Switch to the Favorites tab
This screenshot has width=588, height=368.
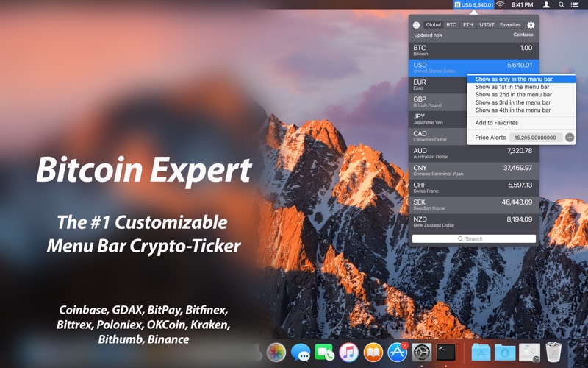click(510, 25)
